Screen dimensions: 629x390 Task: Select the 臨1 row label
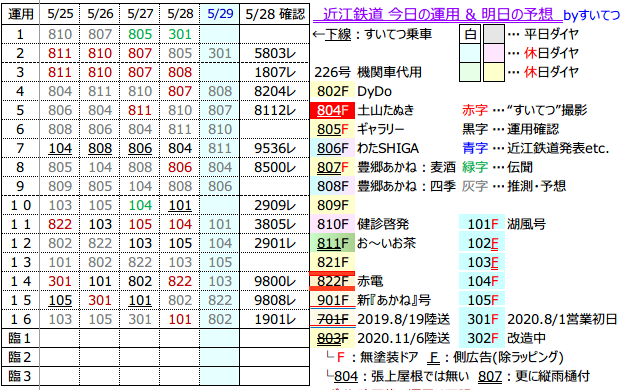pyautogui.click(x=20, y=338)
